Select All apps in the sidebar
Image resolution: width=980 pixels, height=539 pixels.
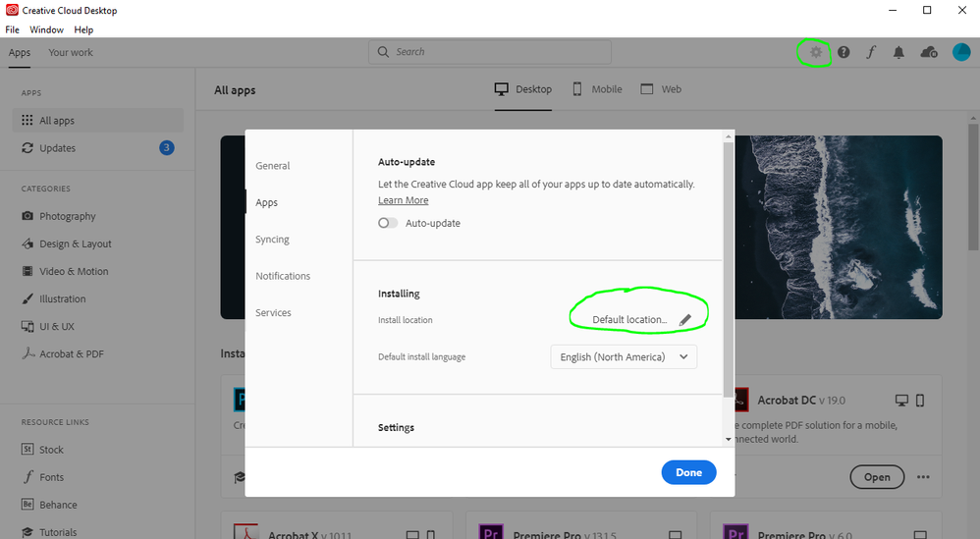(x=97, y=120)
